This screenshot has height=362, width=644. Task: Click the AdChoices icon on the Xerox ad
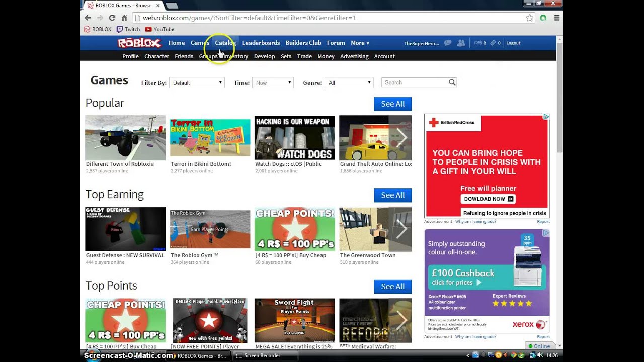click(x=546, y=233)
